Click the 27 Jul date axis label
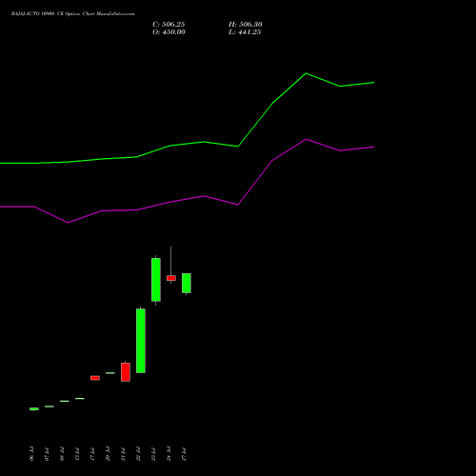This screenshot has height=476, width=476. pyautogui.click(x=184, y=454)
